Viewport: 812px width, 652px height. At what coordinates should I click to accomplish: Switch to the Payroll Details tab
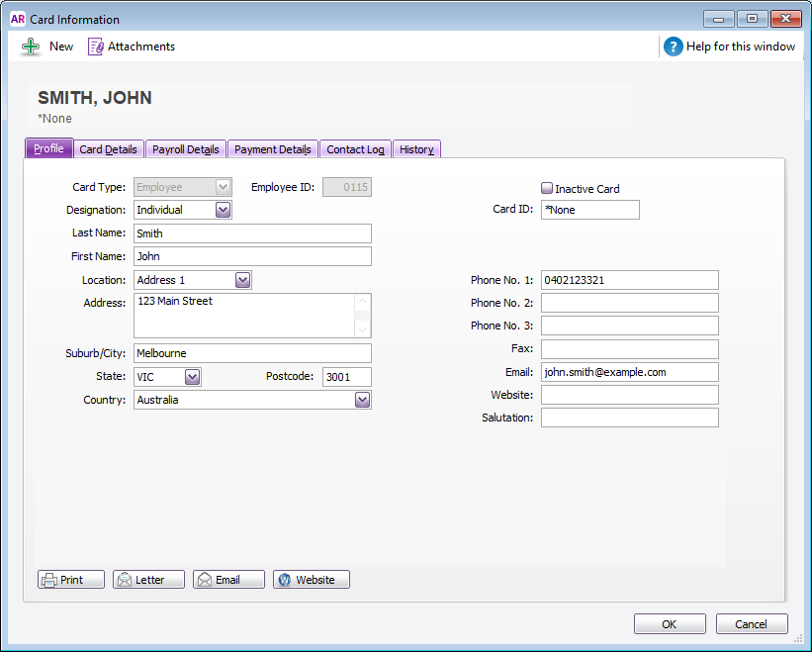tap(186, 149)
